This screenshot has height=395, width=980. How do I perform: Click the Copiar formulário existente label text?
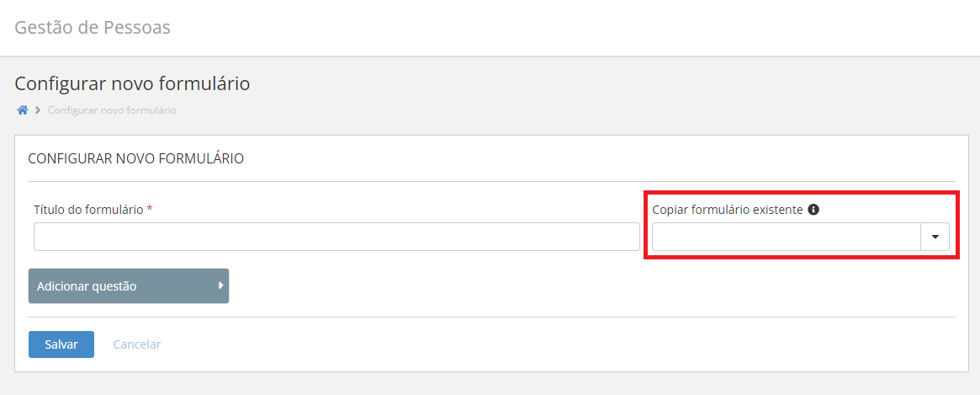pos(728,210)
